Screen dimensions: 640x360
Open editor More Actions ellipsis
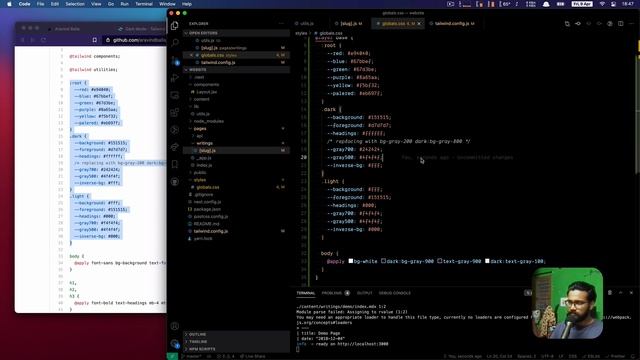631,24
